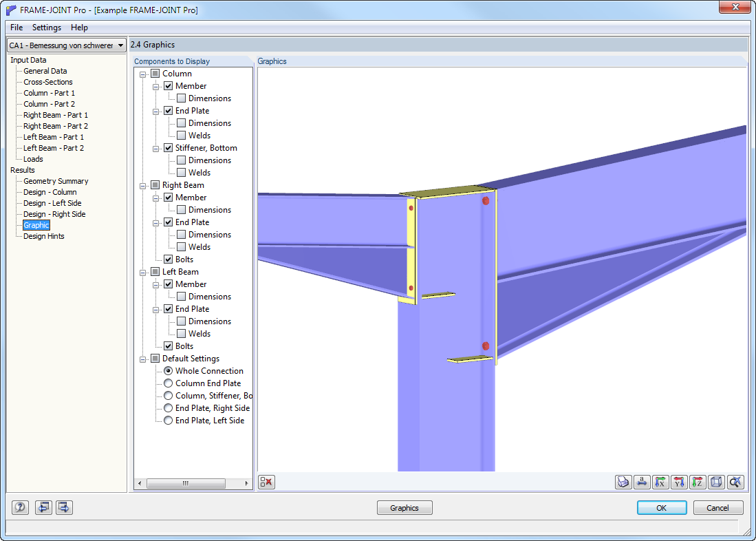Collapse the Column End Plate node

coord(155,112)
